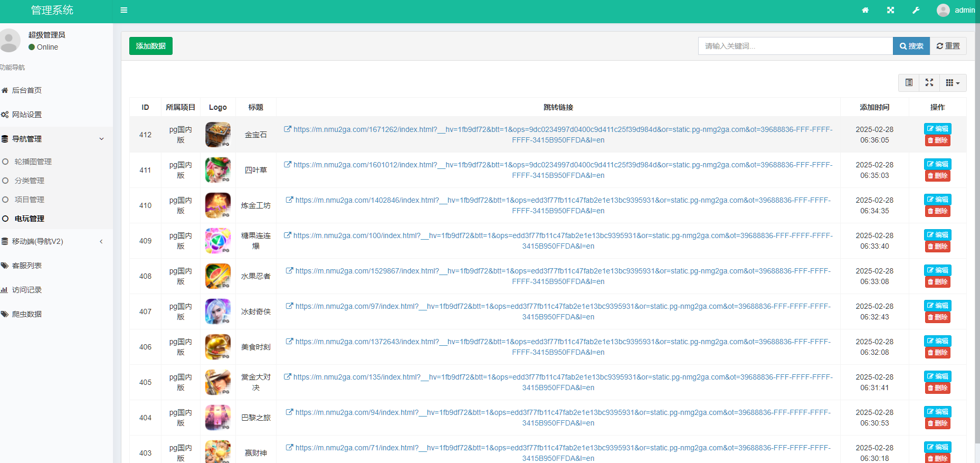Delete the row with ID 410

point(937,211)
